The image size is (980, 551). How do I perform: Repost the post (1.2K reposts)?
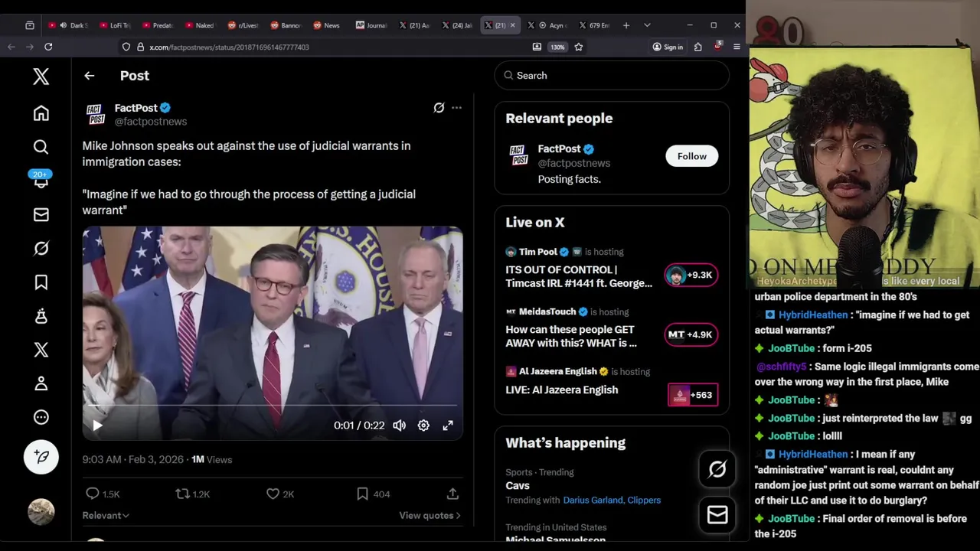pos(192,494)
